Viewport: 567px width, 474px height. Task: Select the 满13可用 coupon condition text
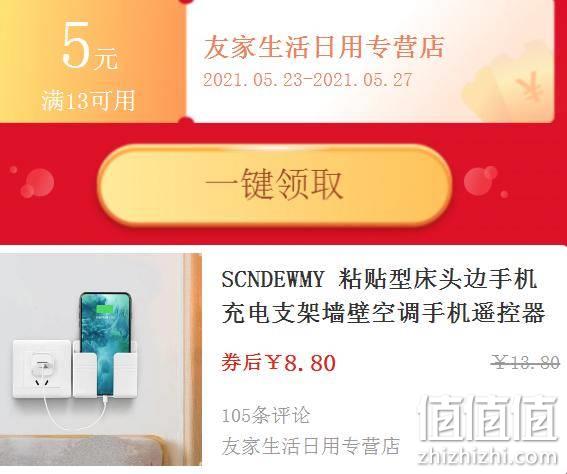[88, 101]
